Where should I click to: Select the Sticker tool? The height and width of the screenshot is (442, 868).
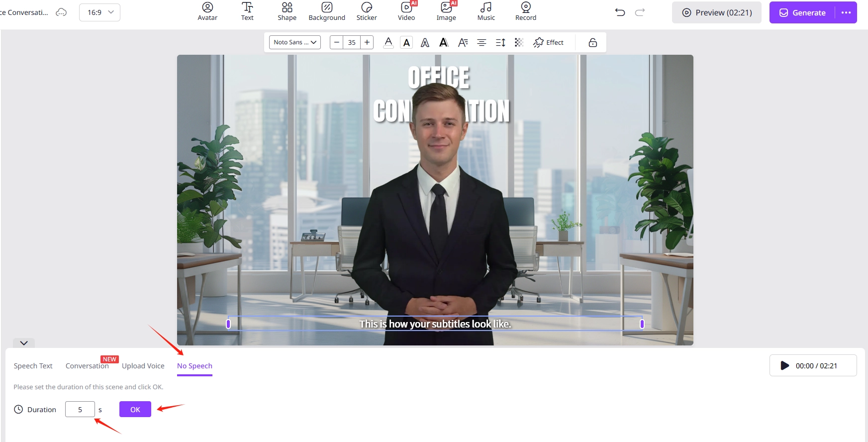click(367, 11)
